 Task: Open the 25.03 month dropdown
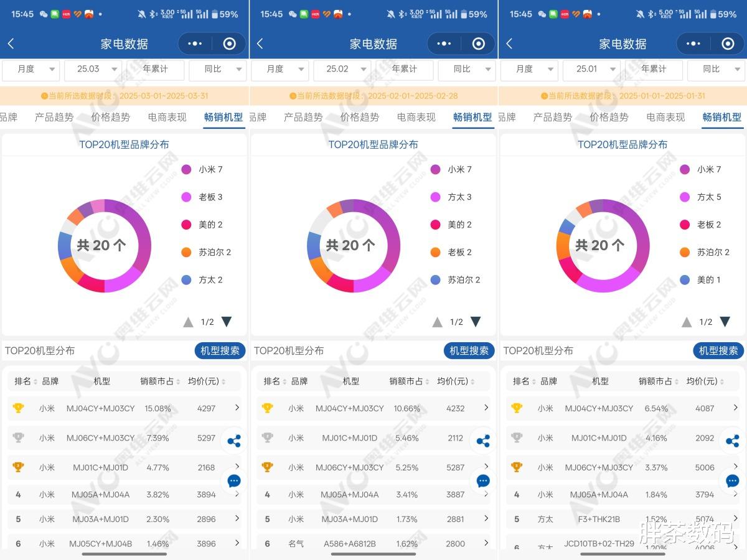click(x=93, y=69)
